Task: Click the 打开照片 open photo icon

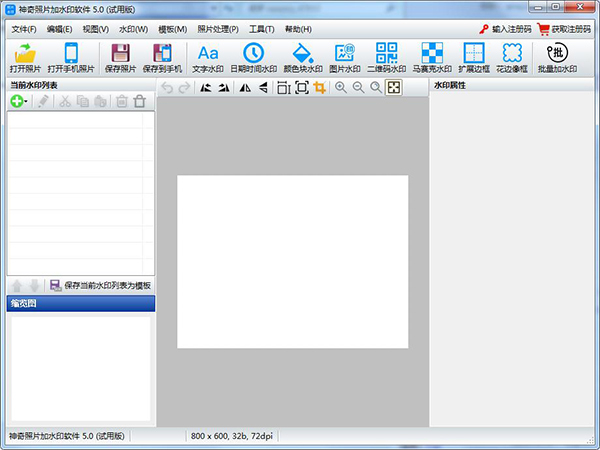Action: (26, 55)
